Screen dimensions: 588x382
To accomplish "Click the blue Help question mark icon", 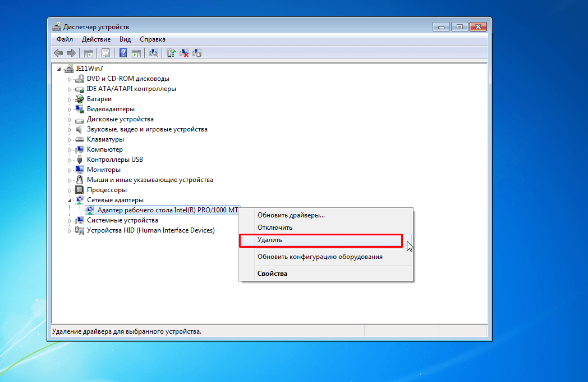I will (123, 53).
